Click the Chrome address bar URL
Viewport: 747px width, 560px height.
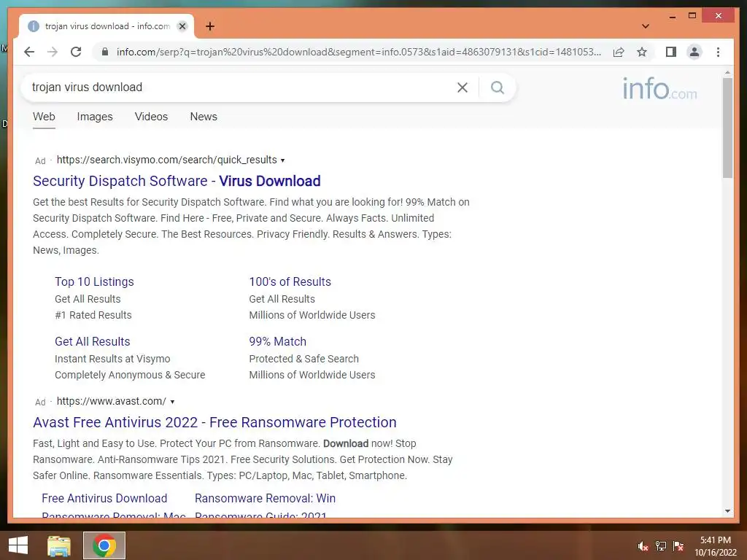(359, 52)
